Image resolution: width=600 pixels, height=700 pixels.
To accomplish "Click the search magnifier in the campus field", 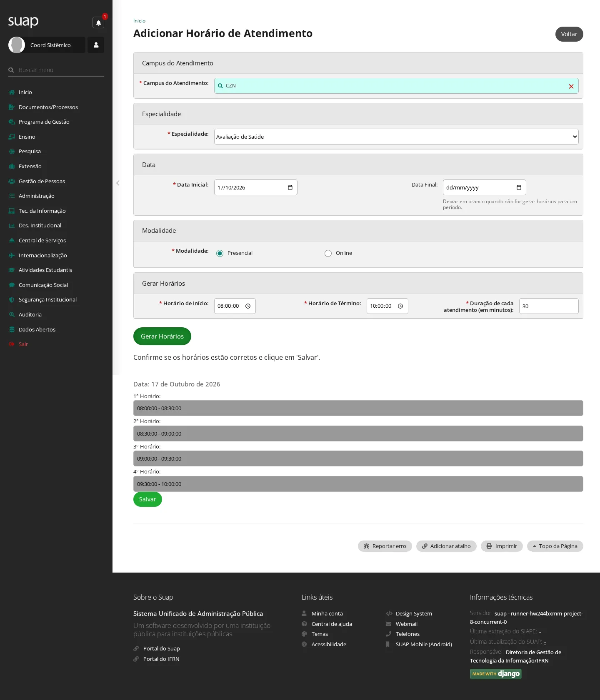I will [220, 86].
